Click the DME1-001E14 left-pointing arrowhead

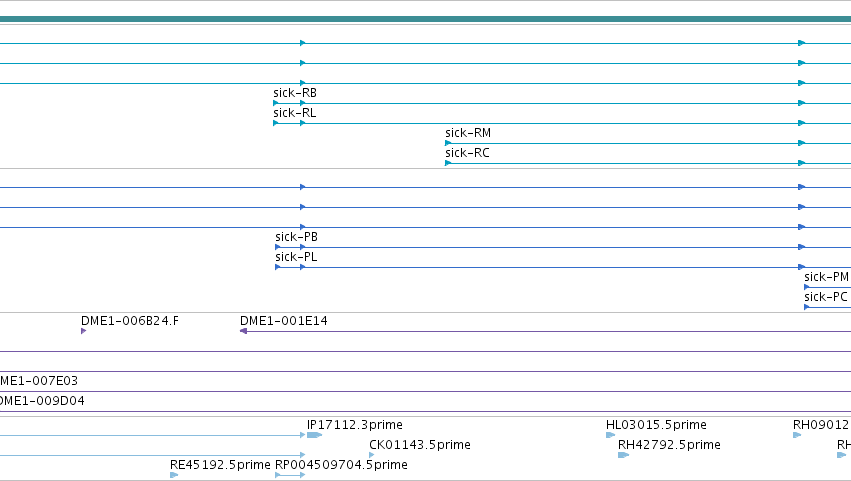(244, 331)
